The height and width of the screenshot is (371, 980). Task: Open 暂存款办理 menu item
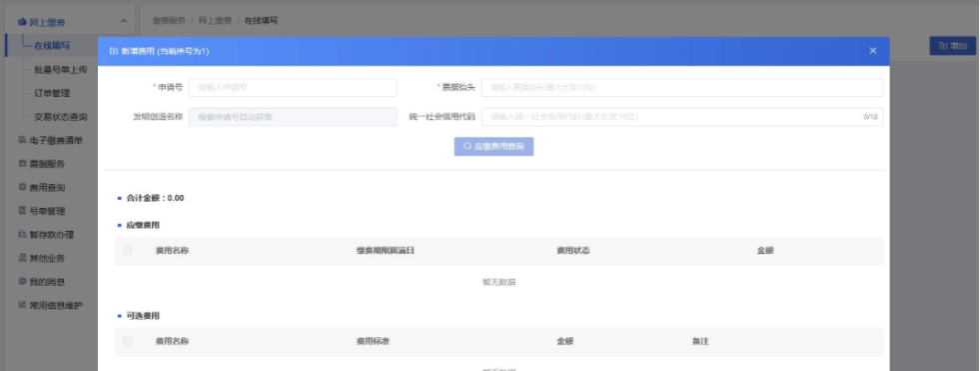51,235
